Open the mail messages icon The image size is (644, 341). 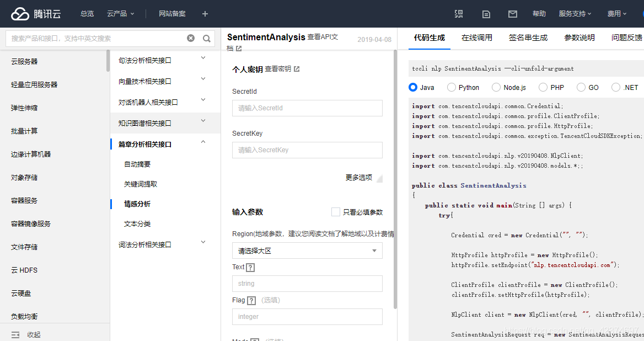click(513, 14)
